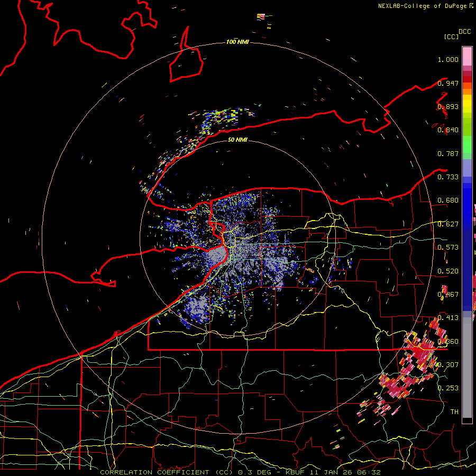Click the 0.627 legend value
The width and height of the screenshot is (476, 476).
click(448, 224)
